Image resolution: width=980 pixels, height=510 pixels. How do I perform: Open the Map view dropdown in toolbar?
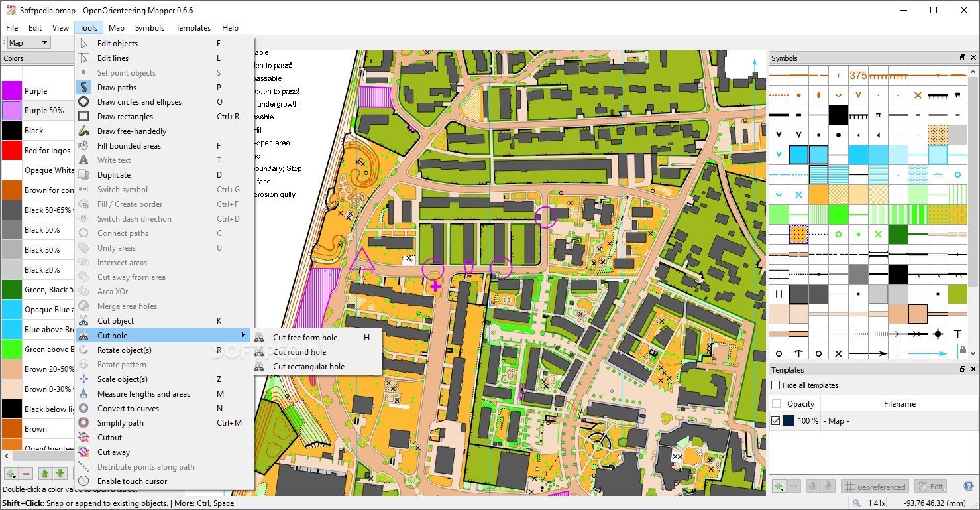28,43
